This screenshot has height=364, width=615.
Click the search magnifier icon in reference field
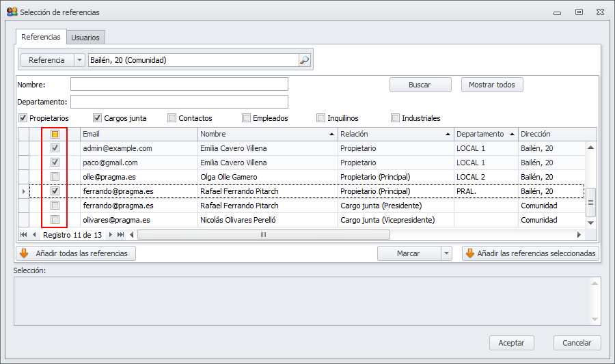click(x=305, y=60)
